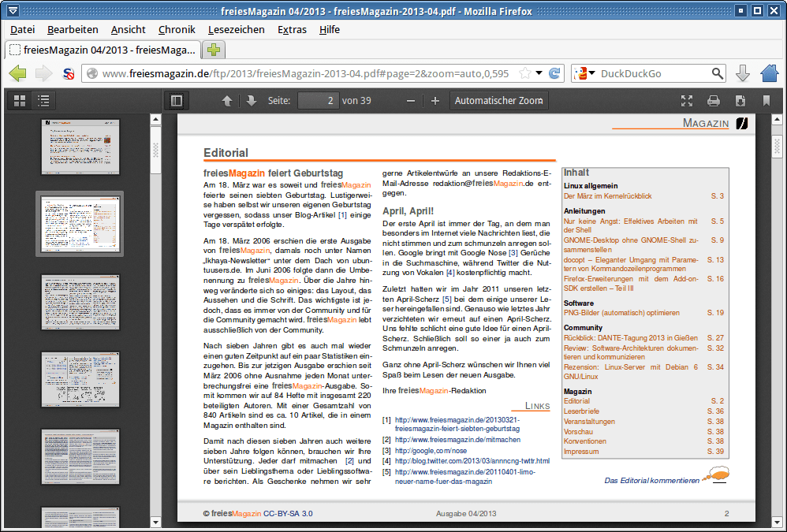Open 'Der März im Kernelrückblick' contents link
787x532 pixels.
[x=607, y=196]
